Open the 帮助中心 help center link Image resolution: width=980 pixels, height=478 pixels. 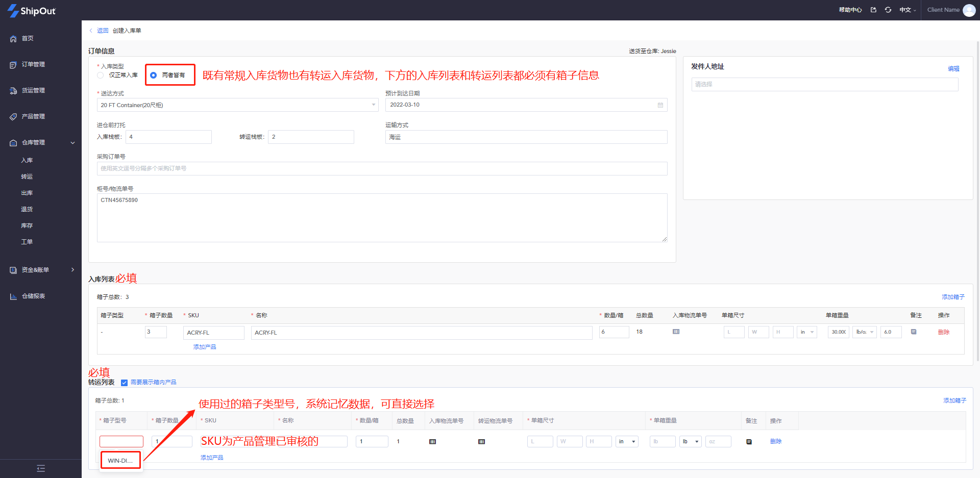(x=850, y=10)
